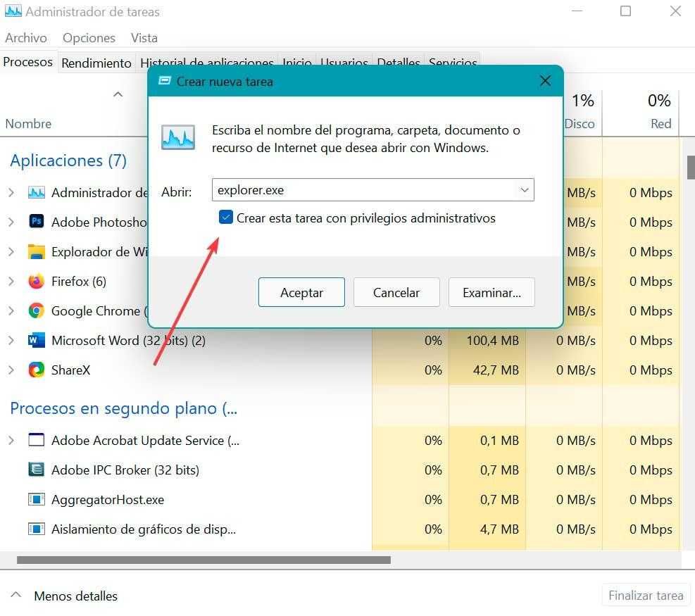Click the ShareX application icon
The height and width of the screenshot is (616, 695).
pos(36,370)
